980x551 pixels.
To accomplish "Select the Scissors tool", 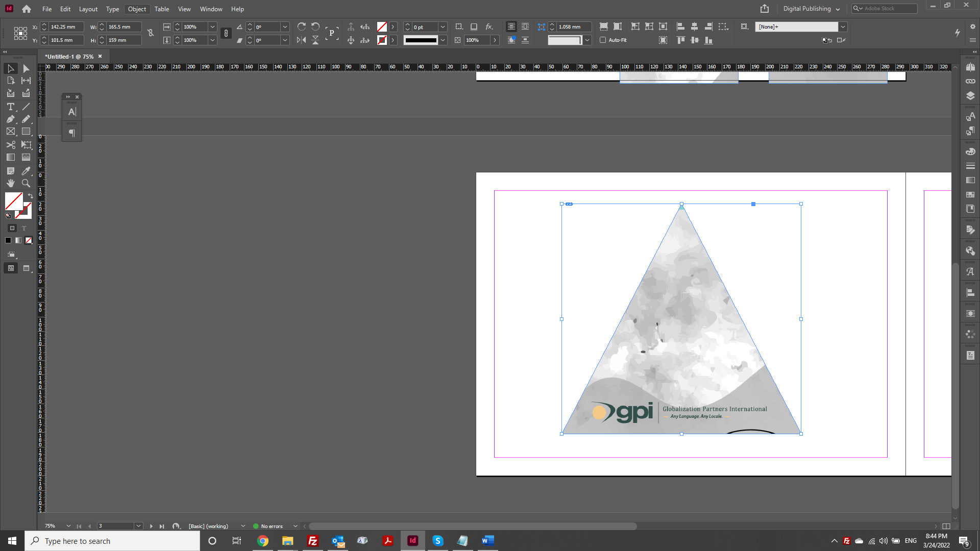I will (10, 145).
